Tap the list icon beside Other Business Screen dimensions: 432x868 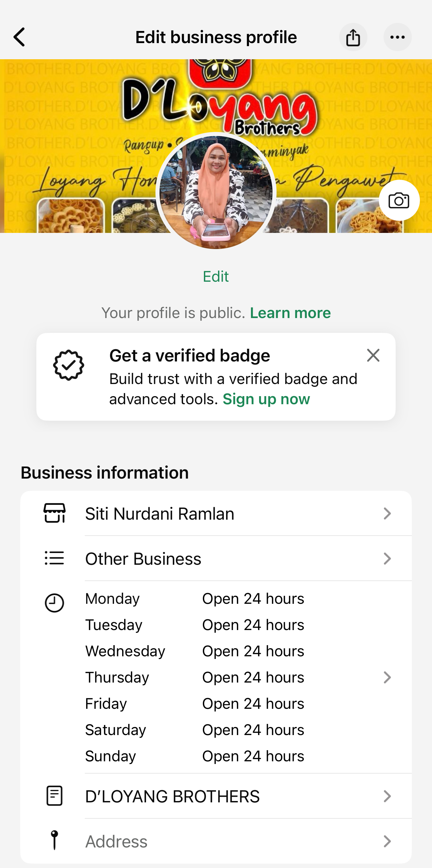pos(55,558)
